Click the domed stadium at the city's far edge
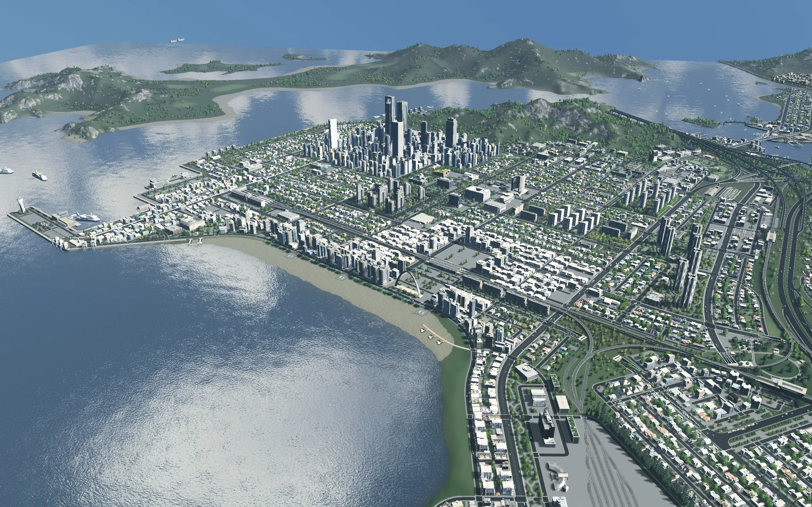The height and width of the screenshot is (507, 812). point(692,149)
